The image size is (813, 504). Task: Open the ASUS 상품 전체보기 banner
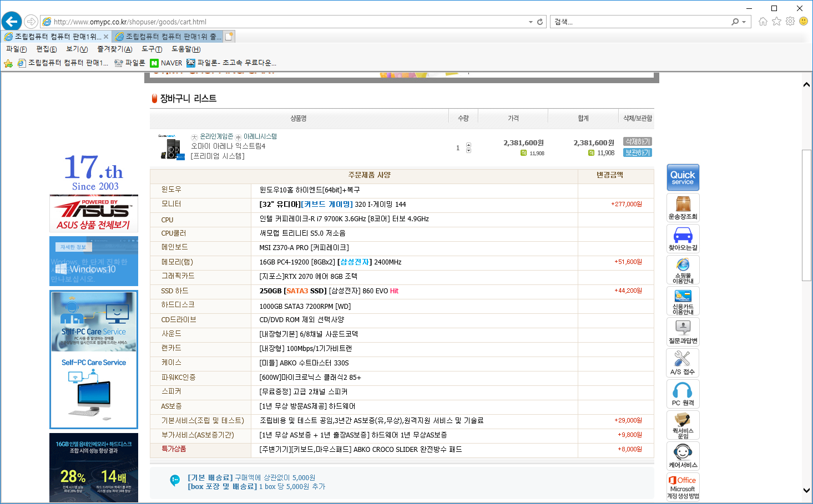pos(94,213)
